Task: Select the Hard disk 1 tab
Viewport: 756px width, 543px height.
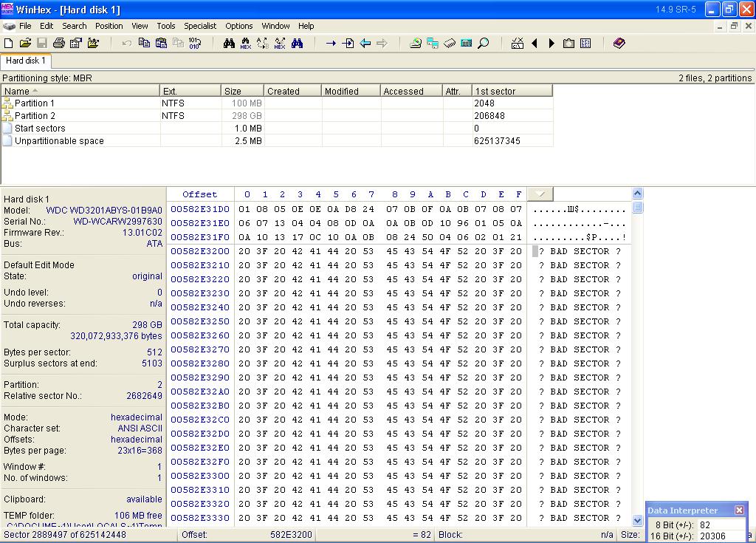Action: tap(26, 61)
